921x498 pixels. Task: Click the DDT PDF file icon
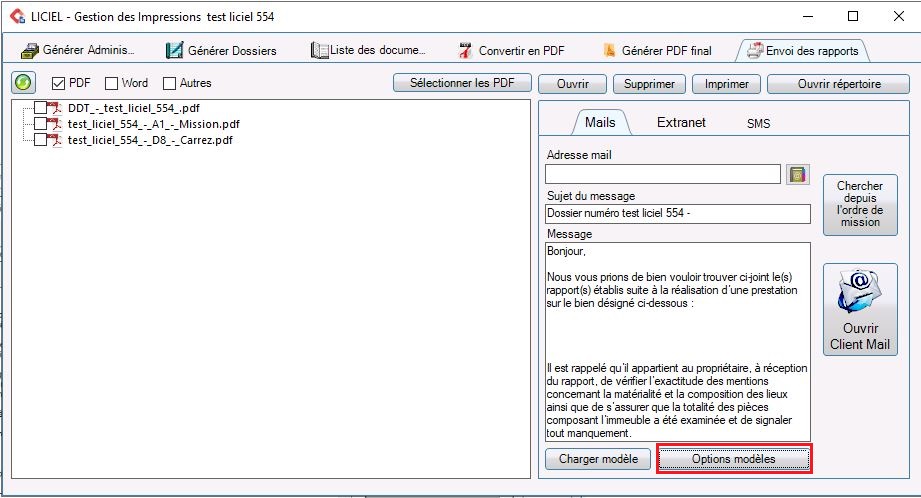pos(55,108)
